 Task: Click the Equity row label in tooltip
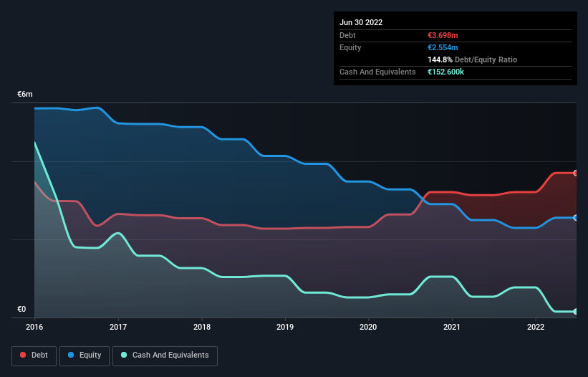(350, 47)
